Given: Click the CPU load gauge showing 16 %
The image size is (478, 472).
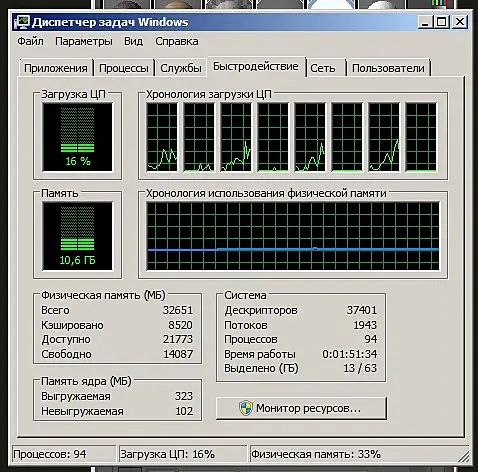Looking at the screenshot, I should coord(77,137).
